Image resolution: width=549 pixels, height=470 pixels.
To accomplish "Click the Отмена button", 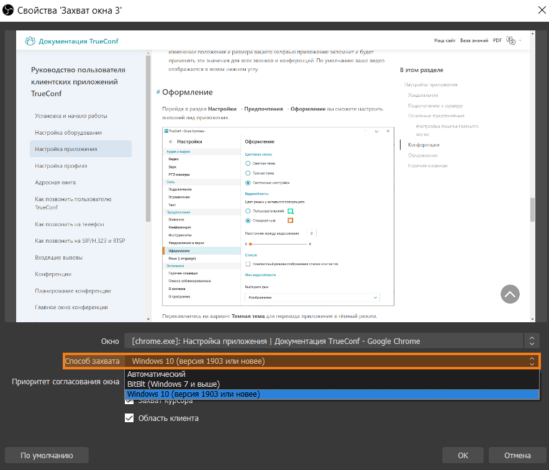I will click(x=517, y=455).
